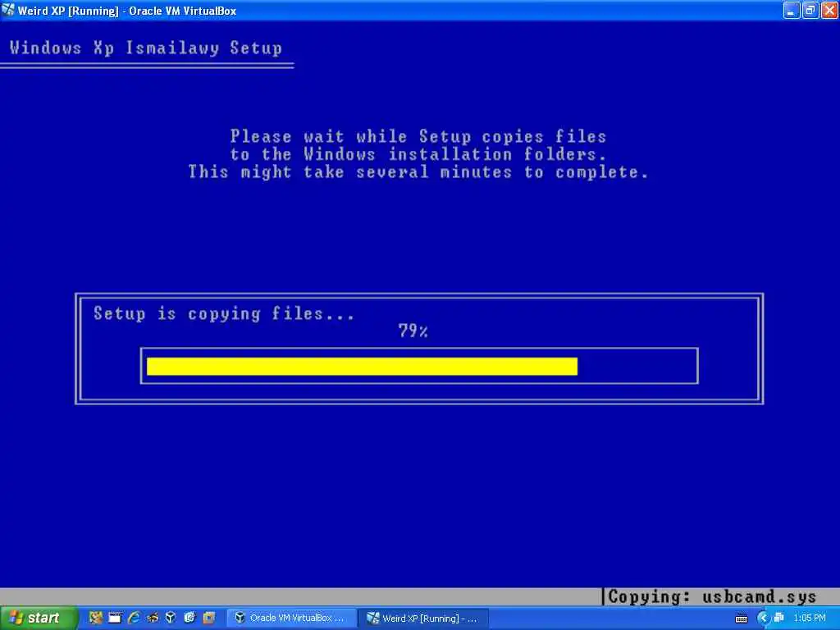Click the 1:05 PM taskbar clock
The image size is (840, 630).
(810, 619)
